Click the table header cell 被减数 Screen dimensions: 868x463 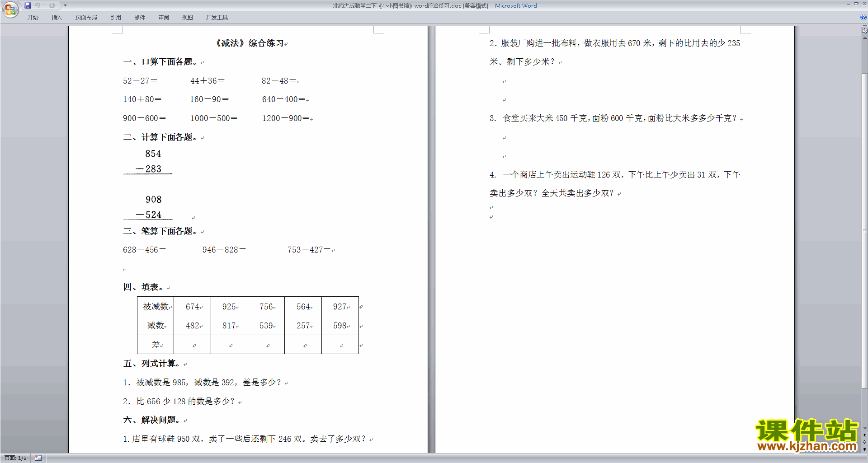click(x=156, y=306)
